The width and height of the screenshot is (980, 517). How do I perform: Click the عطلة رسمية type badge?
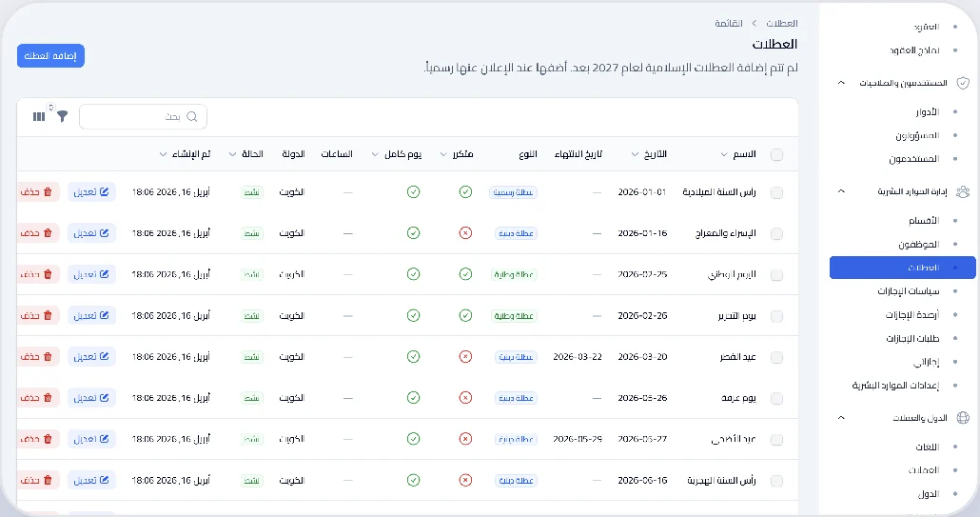(513, 192)
